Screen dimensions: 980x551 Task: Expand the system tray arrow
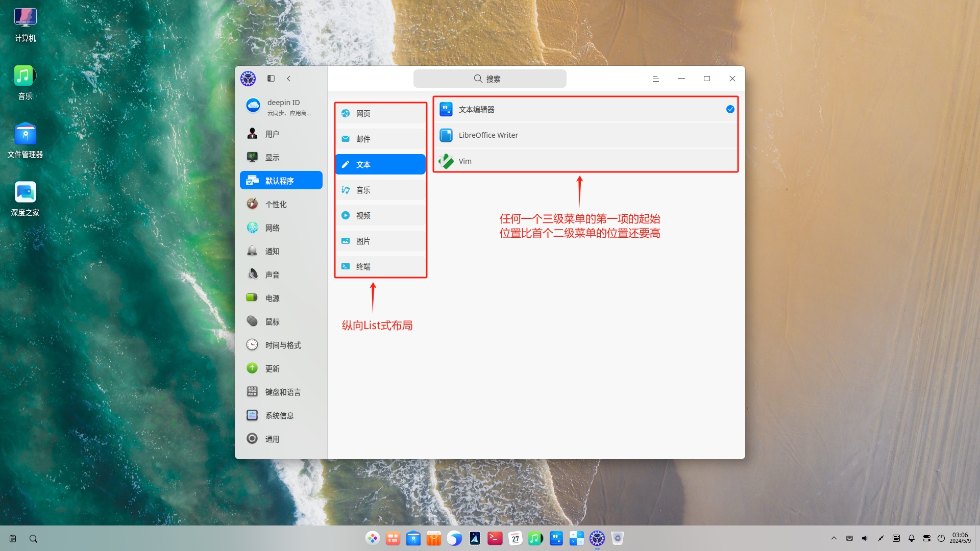(834, 538)
